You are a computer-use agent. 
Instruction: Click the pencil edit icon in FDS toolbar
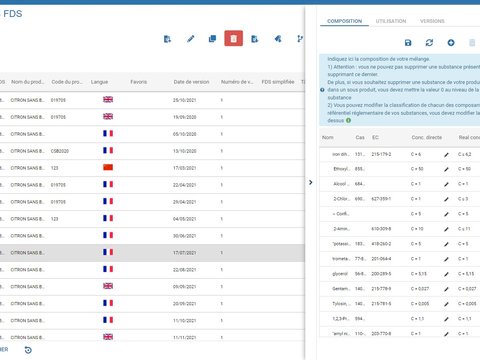click(191, 39)
